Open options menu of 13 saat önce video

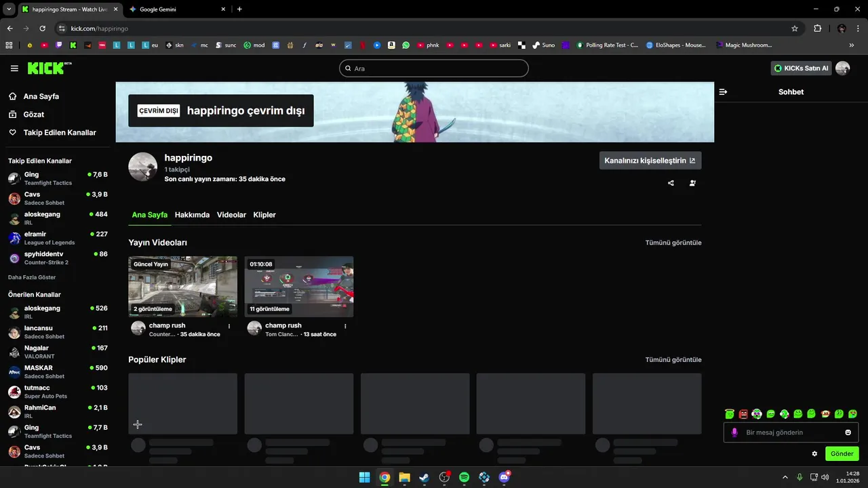[345, 326]
